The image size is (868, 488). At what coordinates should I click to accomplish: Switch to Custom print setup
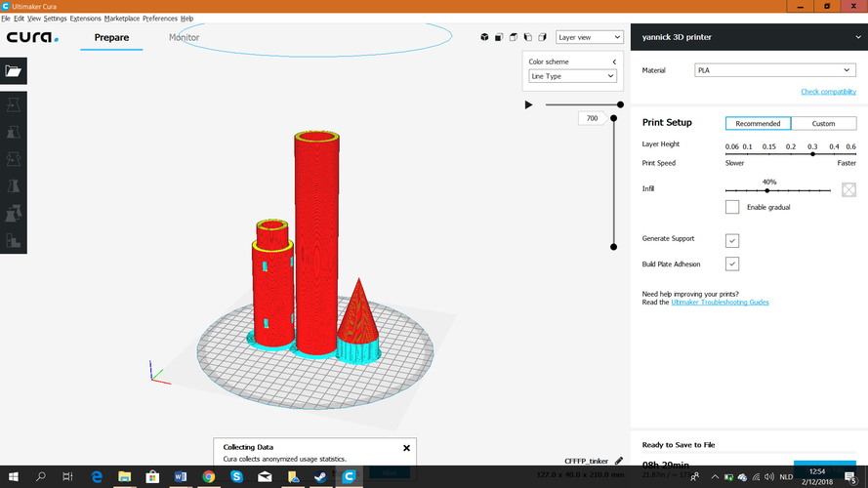click(824, 123)
